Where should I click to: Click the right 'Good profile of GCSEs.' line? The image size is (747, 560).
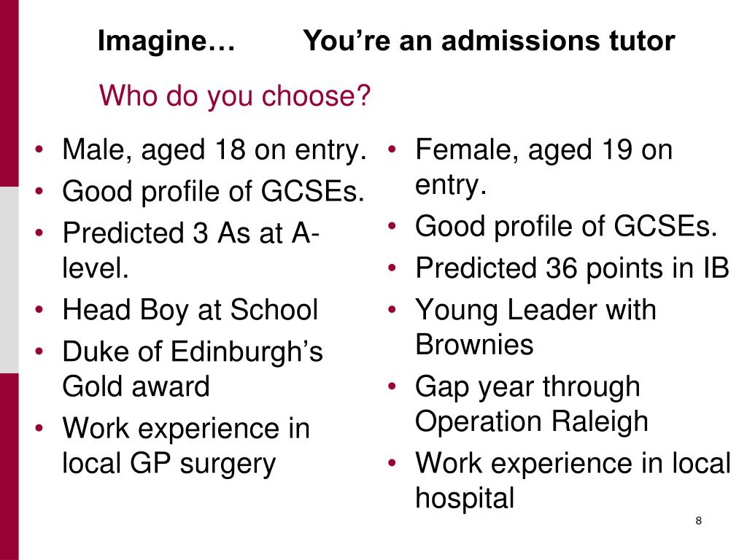(566, 226)
